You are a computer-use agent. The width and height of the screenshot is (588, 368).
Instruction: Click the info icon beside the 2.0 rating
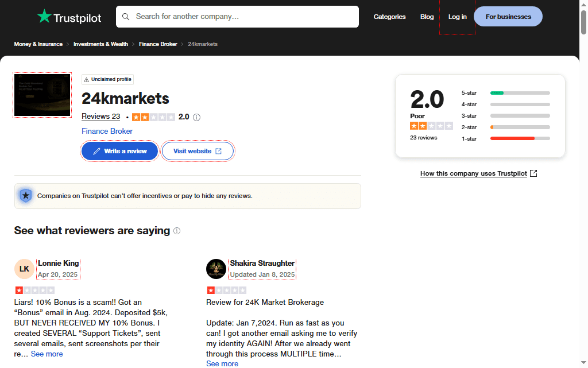tap(196, 117)
